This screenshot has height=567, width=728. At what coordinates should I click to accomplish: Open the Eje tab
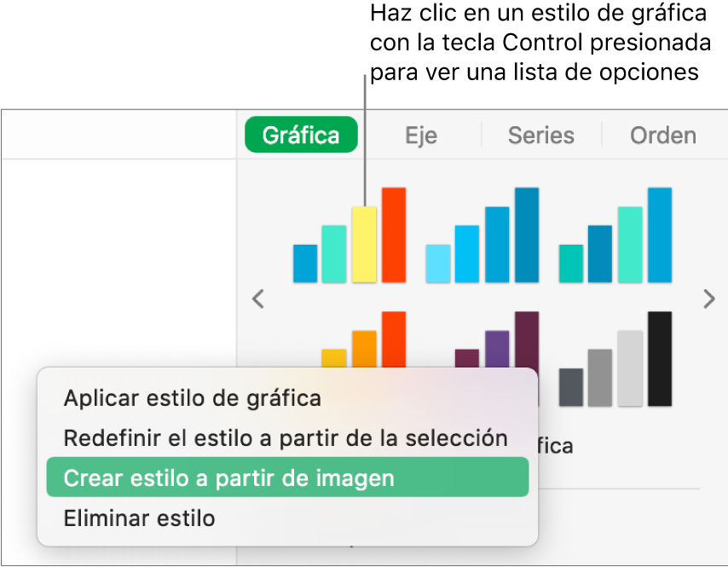421,135
